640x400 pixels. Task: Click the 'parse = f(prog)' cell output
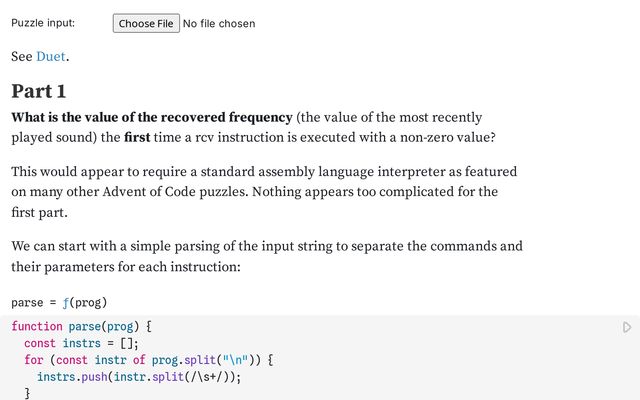(59, 302)
